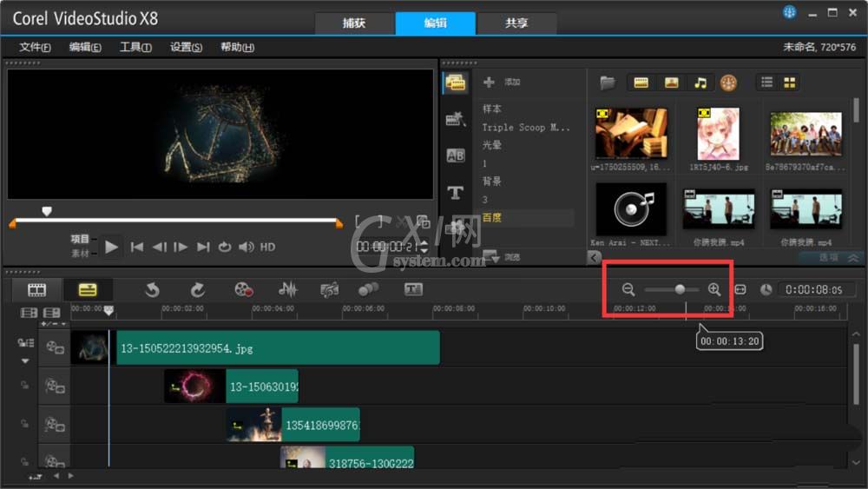Step to next frame

(181, 247)
